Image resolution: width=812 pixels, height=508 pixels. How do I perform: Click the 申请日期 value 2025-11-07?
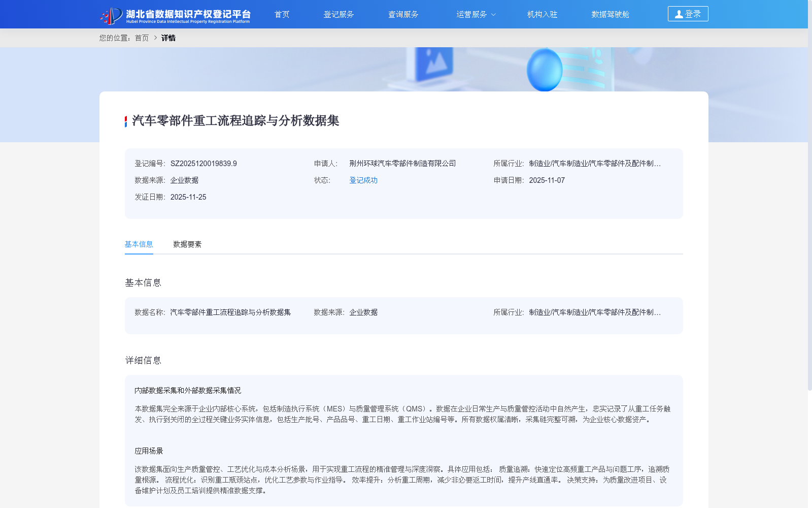tap(547, 180)
